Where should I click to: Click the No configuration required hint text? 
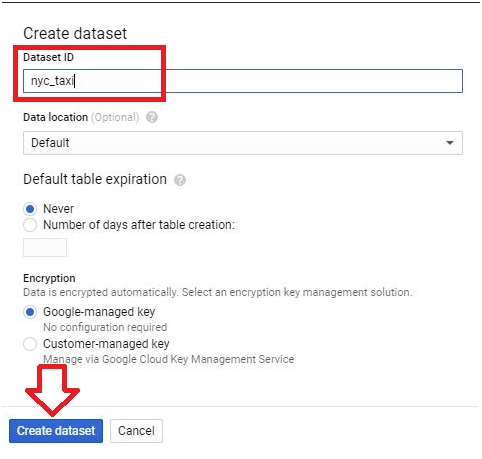point(105,327)
